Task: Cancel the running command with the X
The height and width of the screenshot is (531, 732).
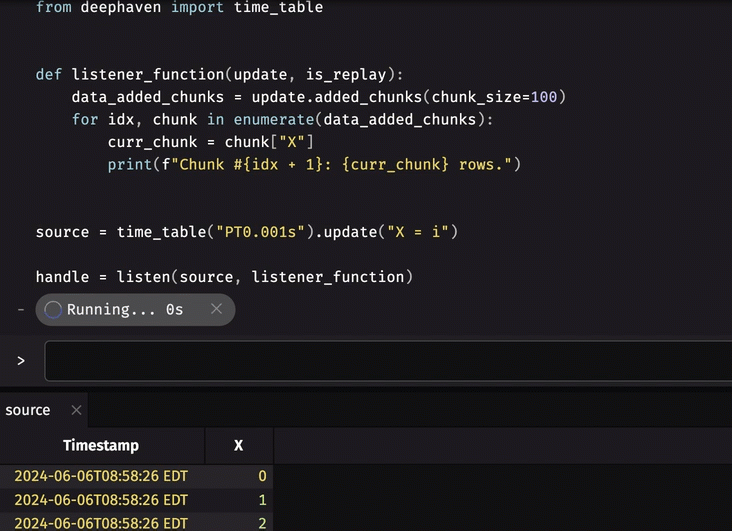Action: point(216,310)
